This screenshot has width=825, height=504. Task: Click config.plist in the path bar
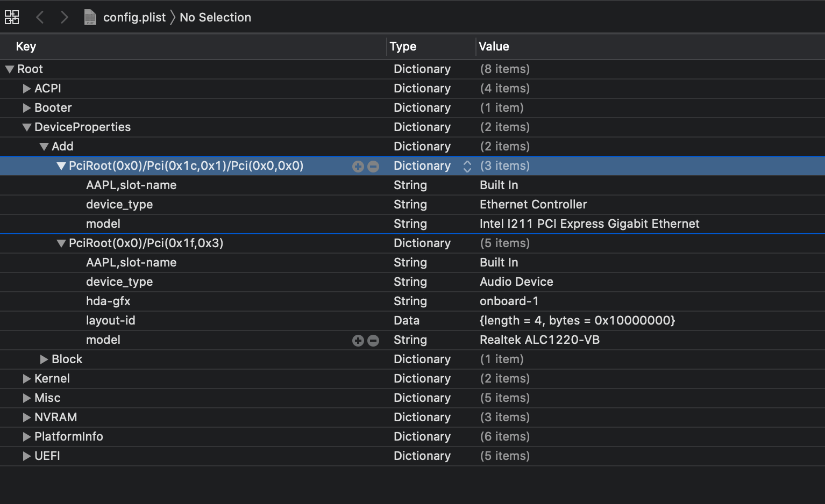pyautogui.click(x=134, y=17)
